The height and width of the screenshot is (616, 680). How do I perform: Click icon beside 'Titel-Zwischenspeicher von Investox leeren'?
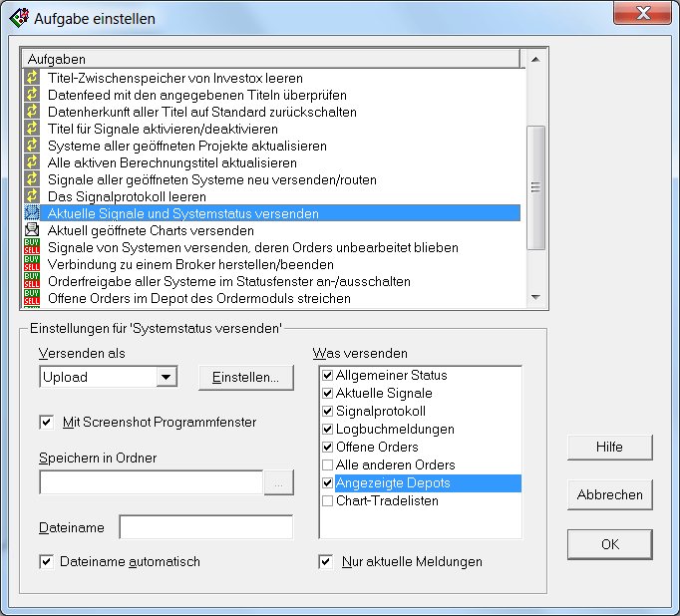coord(31,78)
